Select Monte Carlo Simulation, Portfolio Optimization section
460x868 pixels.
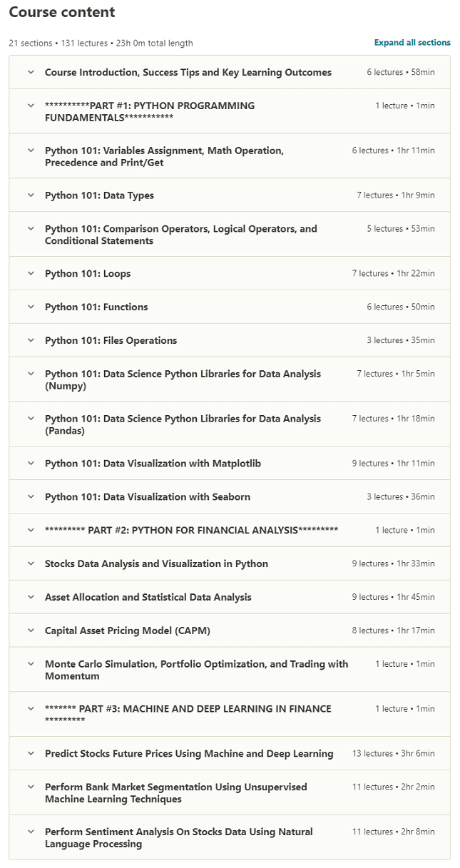(196, 669)
